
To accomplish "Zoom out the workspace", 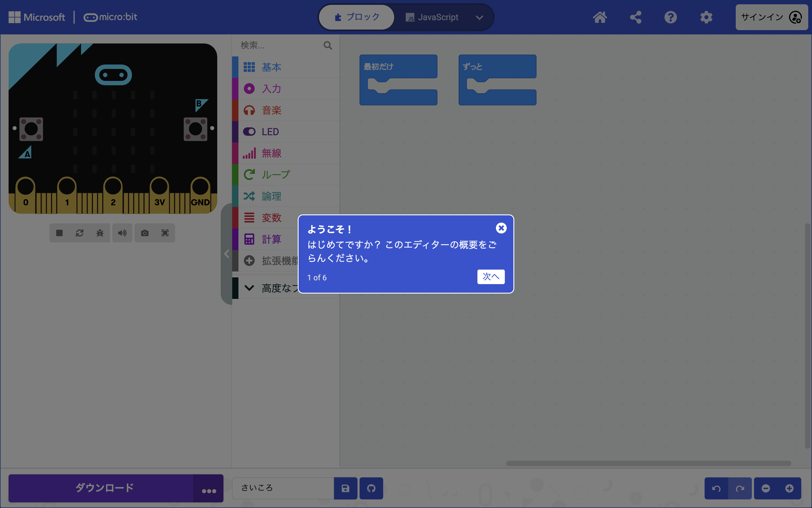I will [766, 488].
